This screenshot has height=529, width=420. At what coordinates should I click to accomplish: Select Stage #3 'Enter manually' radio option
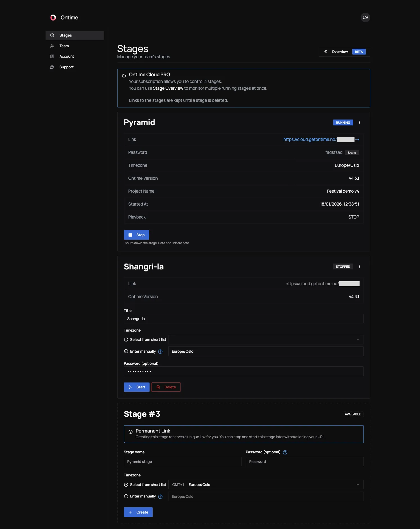coord(126,496)
